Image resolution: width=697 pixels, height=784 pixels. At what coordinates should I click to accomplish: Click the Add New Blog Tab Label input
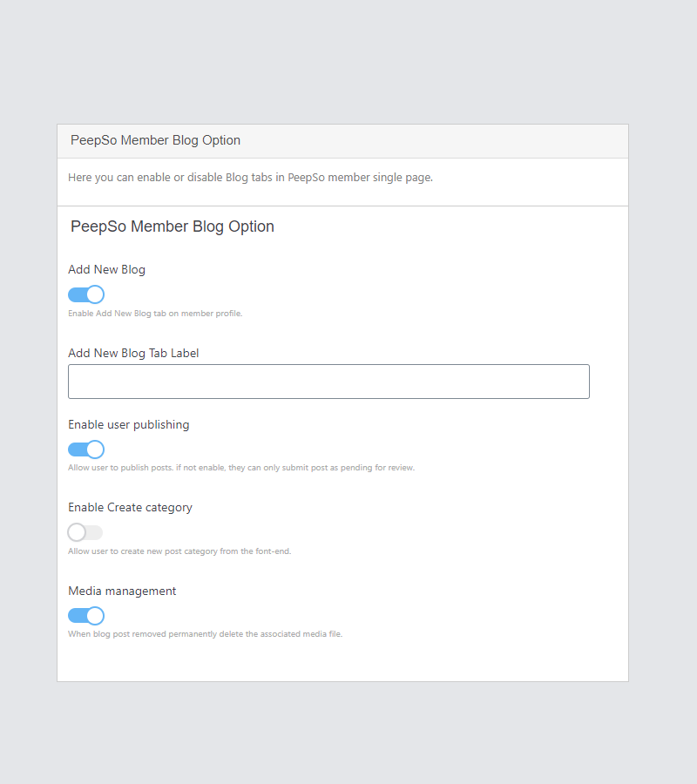point(328,382)
